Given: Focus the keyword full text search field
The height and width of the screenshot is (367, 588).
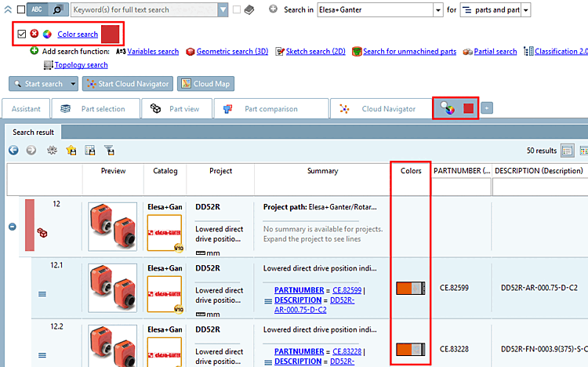Looking at the screenshot, I should (144, 9).
